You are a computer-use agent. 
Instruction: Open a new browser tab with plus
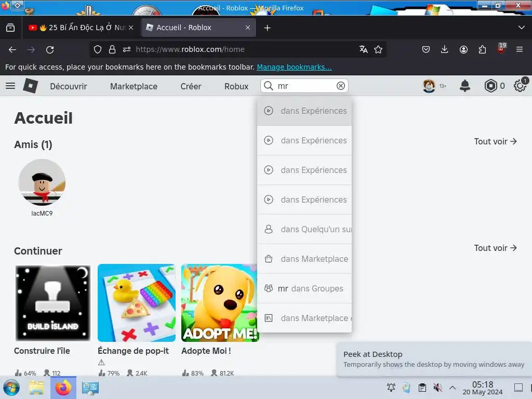point(268,28)
